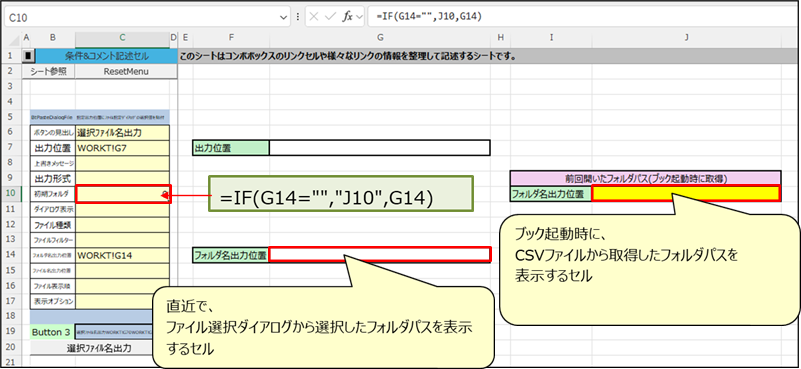Viewport: 801px width, 369px height.
Task: Select the cell containing WORKT!G14
Action: [123, 255]
